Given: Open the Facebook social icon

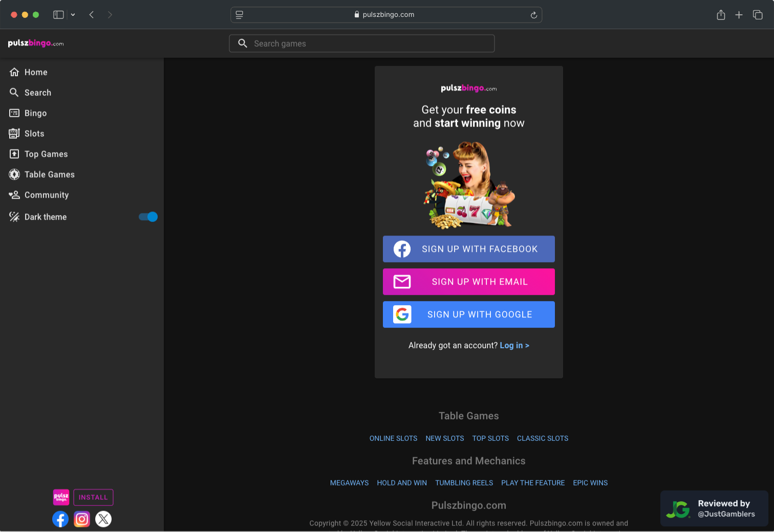Looking at the screenshot, I should pos(60,519).
